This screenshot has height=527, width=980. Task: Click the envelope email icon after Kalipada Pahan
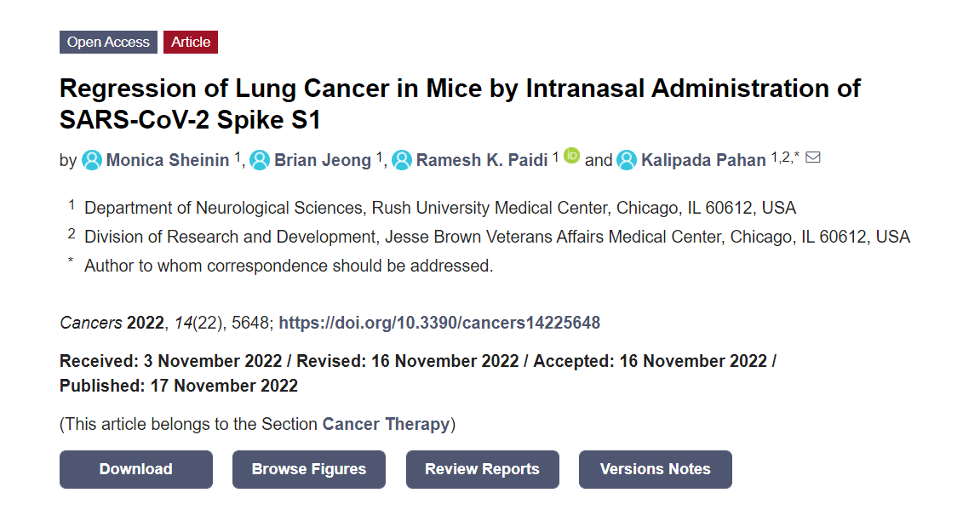tap(812, 157)
